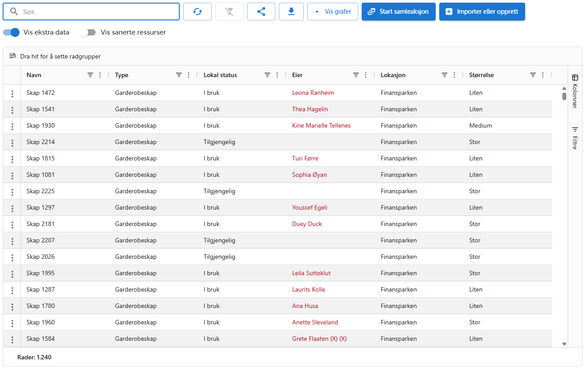Open Youssef Egeli's owner link
The height and width of the screenshot is (370, 588).
[x=309, y=207]
